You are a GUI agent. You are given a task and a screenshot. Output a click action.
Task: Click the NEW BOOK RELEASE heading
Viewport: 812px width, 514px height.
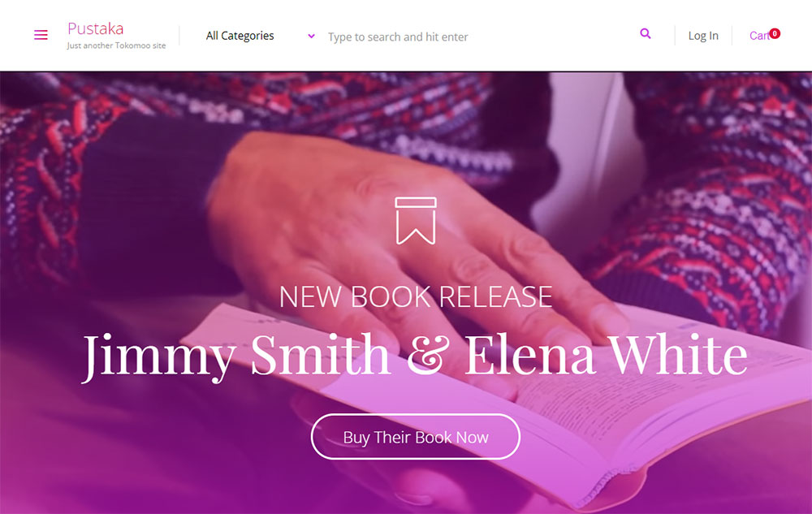pyautogui.click(x=416, y=296)
